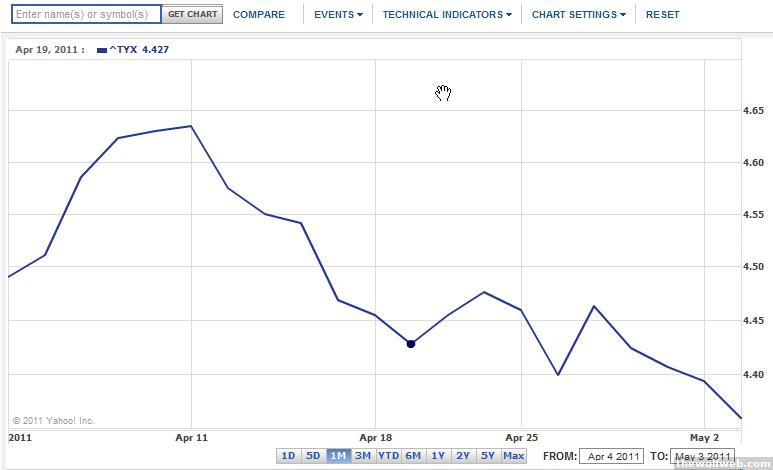The image size is (773, 470).
Task: Switch to the 3M time range
Action: point(362,456)
